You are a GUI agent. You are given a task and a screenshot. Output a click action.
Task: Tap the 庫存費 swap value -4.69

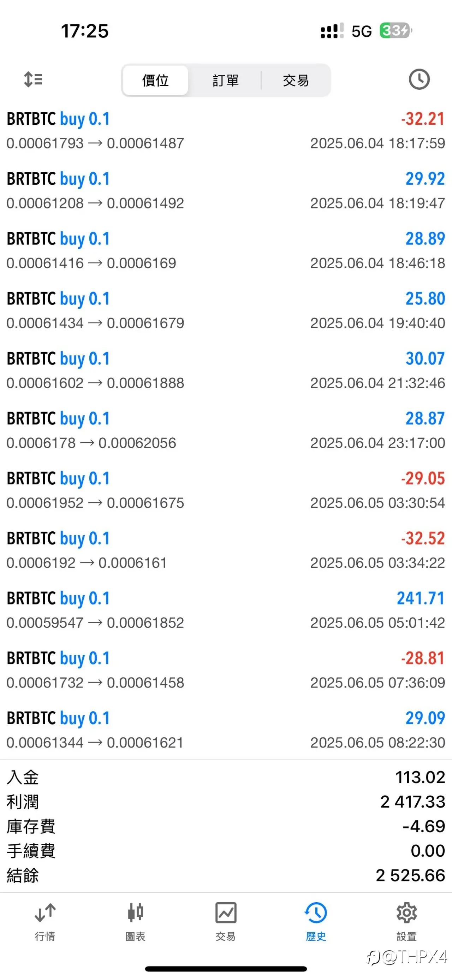(423, 826)
